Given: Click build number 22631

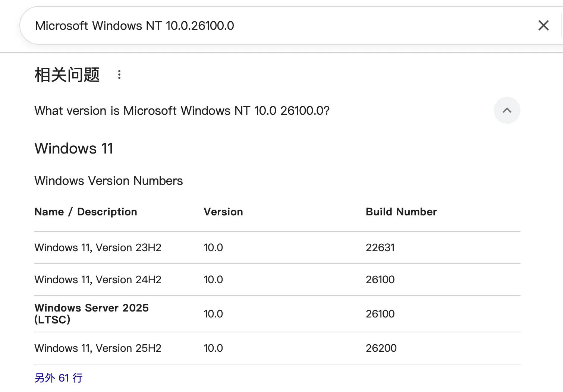Looking at the screenshot, I should tap(380, 247).
